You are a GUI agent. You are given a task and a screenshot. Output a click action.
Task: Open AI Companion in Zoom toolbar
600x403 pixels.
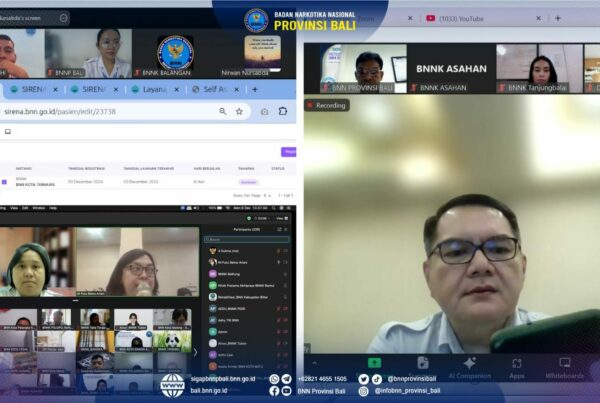[470, 368]
